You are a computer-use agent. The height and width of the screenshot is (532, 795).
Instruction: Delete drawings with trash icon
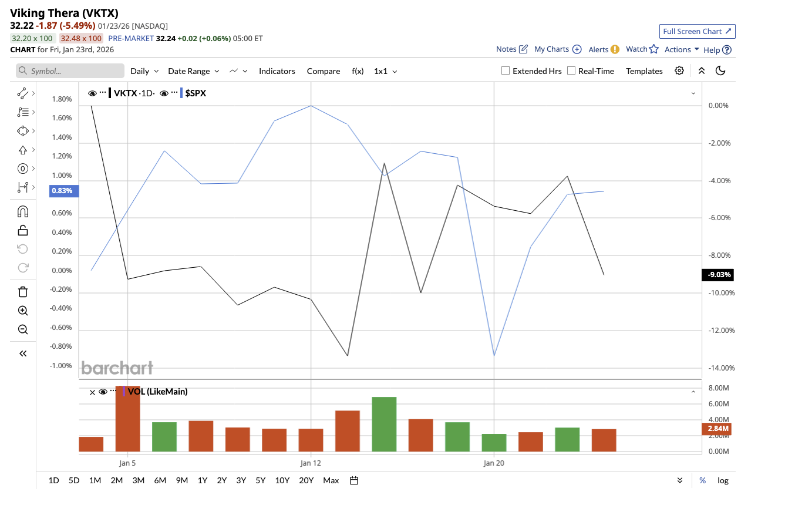pos(23,292)
